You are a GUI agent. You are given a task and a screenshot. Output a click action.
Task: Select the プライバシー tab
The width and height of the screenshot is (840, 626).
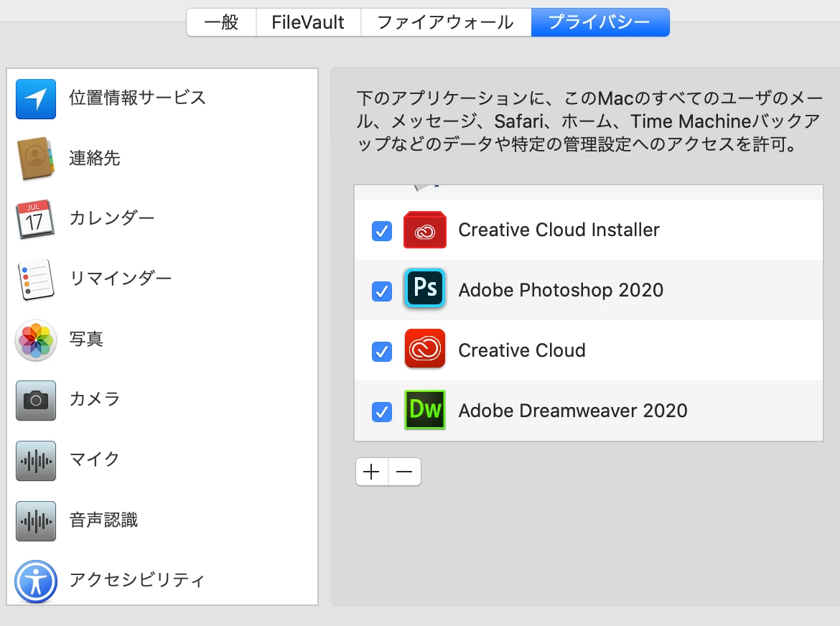click(x=600, y=22)
